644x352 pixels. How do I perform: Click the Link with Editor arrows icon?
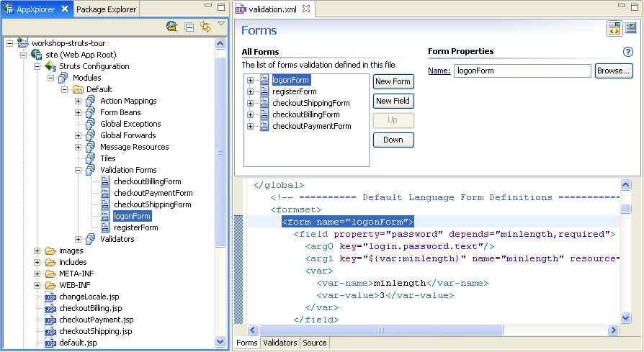205,27
